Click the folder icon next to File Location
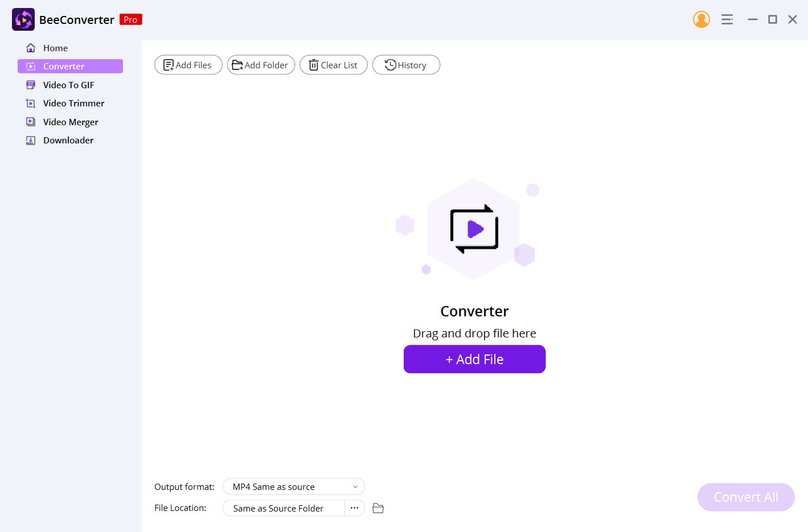Viewport: 808px width, 532px height. click(378, 508)
